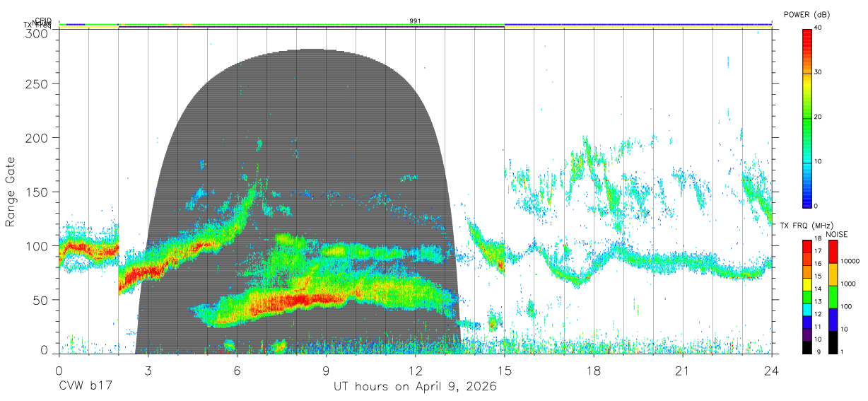Select the 11 MHz frequency legend label

click(x=818, y=327)
